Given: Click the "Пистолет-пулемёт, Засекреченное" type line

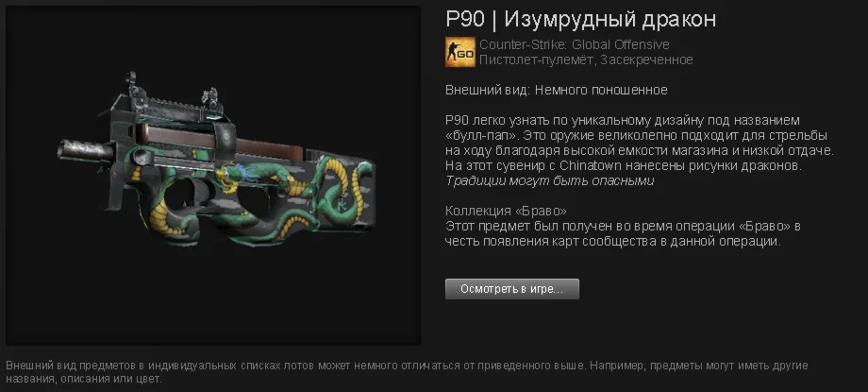Looking at the screenshot, I should pyautogui.click(x=586, y=60).
